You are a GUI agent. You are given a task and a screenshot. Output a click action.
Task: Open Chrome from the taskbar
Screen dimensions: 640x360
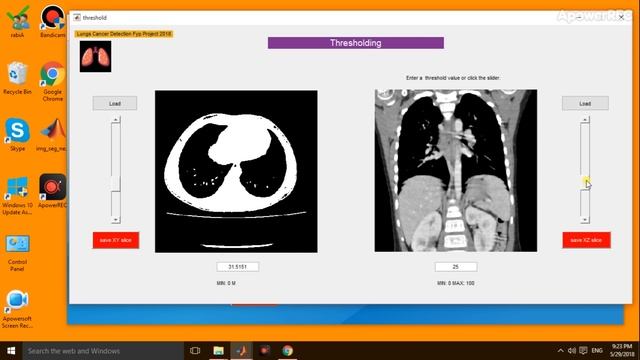[287, 351]
